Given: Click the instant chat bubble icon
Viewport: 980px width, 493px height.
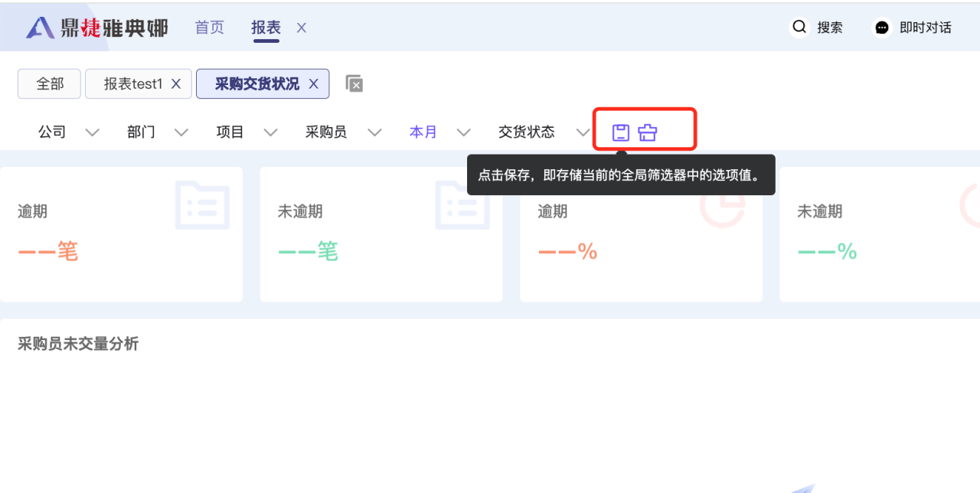Looking at the screenshot, I should tap(882, 28).
